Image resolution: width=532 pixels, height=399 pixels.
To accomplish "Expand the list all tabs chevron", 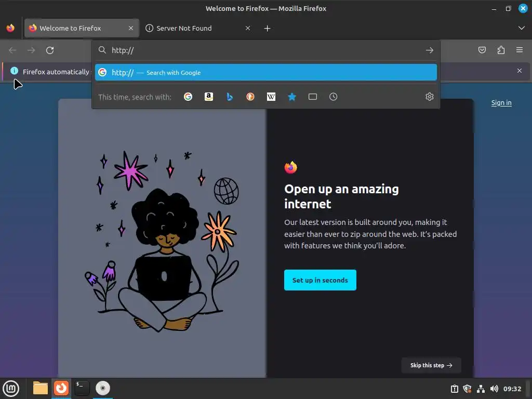I will point(522,28).
